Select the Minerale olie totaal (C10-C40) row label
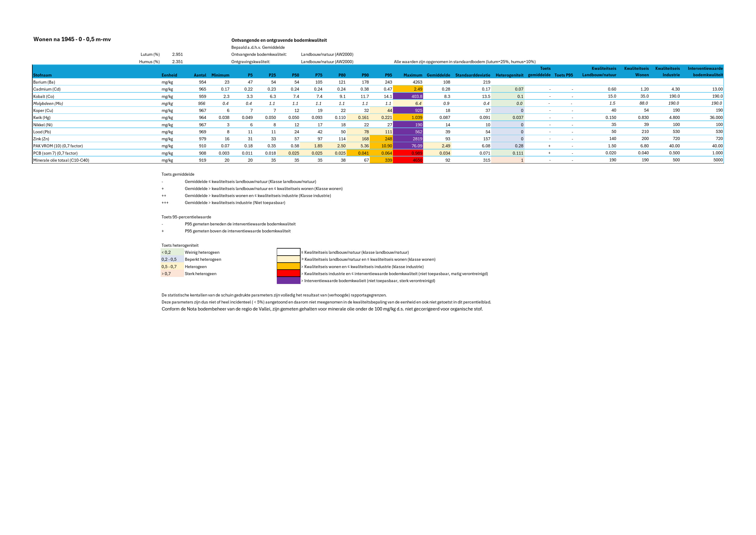Image resolution: width=756 pixels, height=535 pixels. [x=61, y=160]
